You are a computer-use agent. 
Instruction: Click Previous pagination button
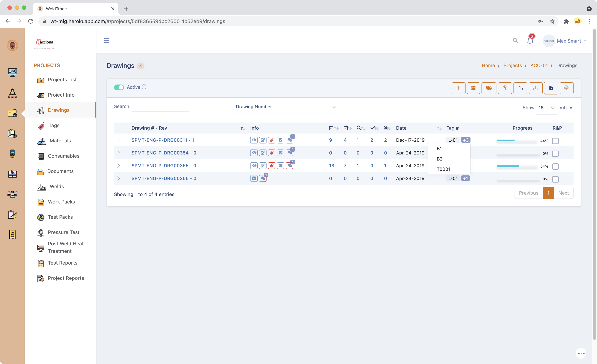[528, 193]
